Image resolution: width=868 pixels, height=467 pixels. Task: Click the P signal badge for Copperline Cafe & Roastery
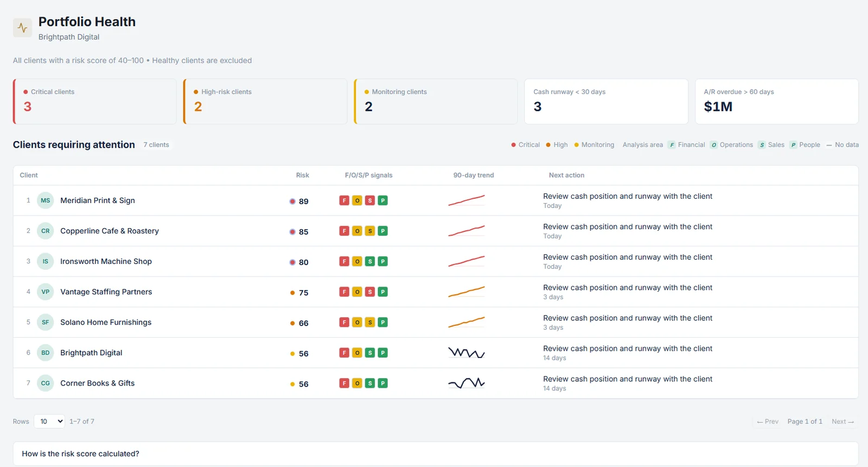(383, 231)
